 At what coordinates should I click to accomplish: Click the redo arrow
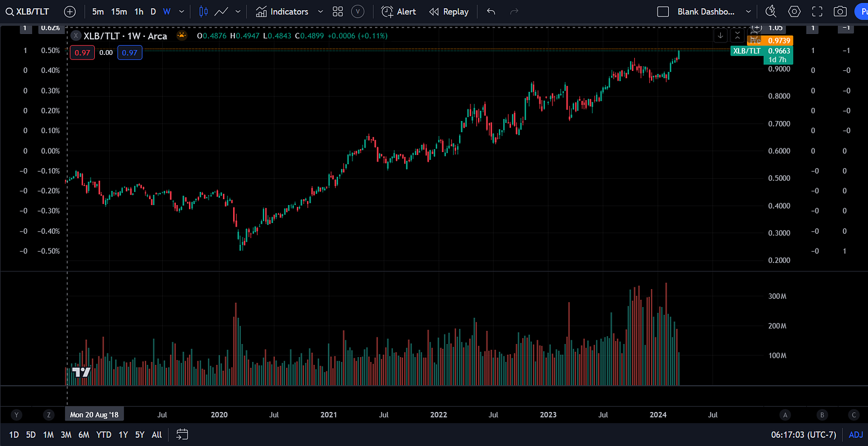[x=514, y=11]
